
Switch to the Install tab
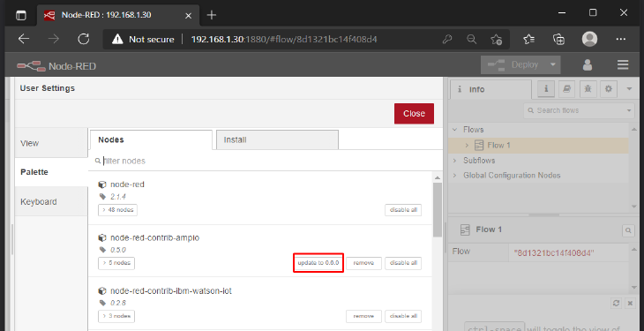277,139
